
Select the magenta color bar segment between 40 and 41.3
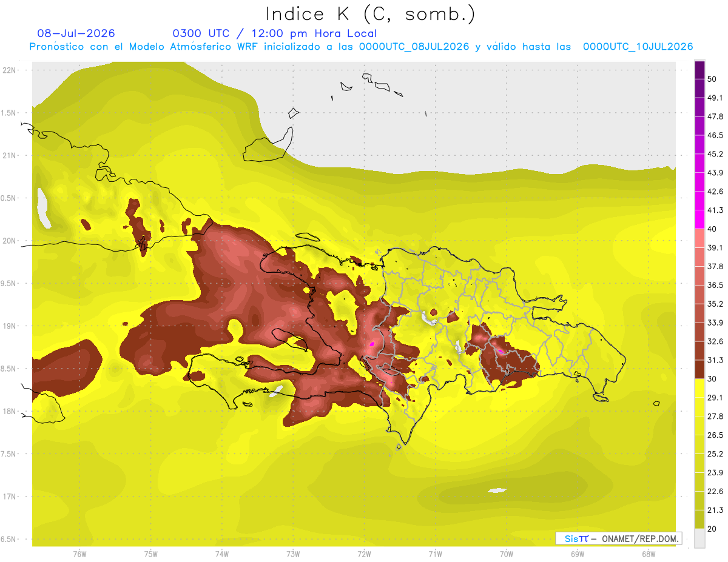point(700,219)
